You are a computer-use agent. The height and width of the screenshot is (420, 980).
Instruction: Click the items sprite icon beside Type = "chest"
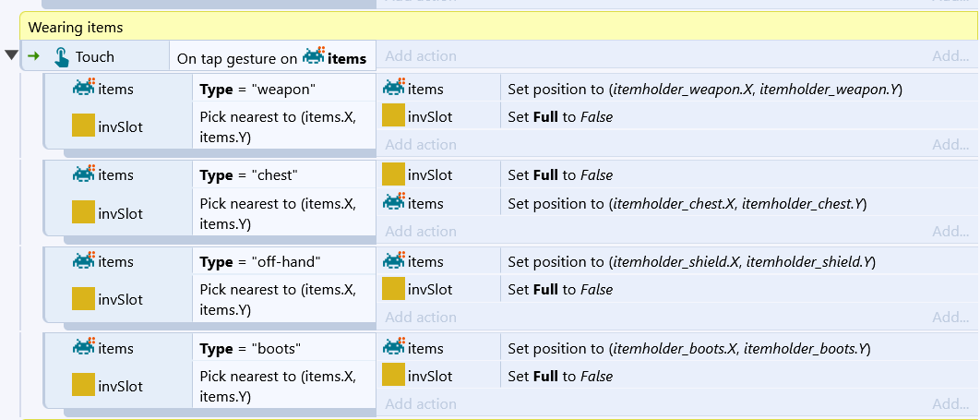[84, 174]
